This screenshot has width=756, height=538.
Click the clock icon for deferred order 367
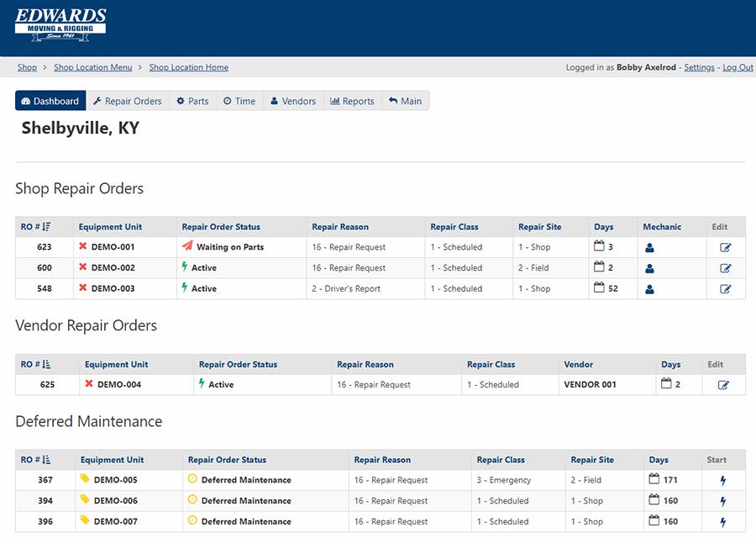click(192, 478)
